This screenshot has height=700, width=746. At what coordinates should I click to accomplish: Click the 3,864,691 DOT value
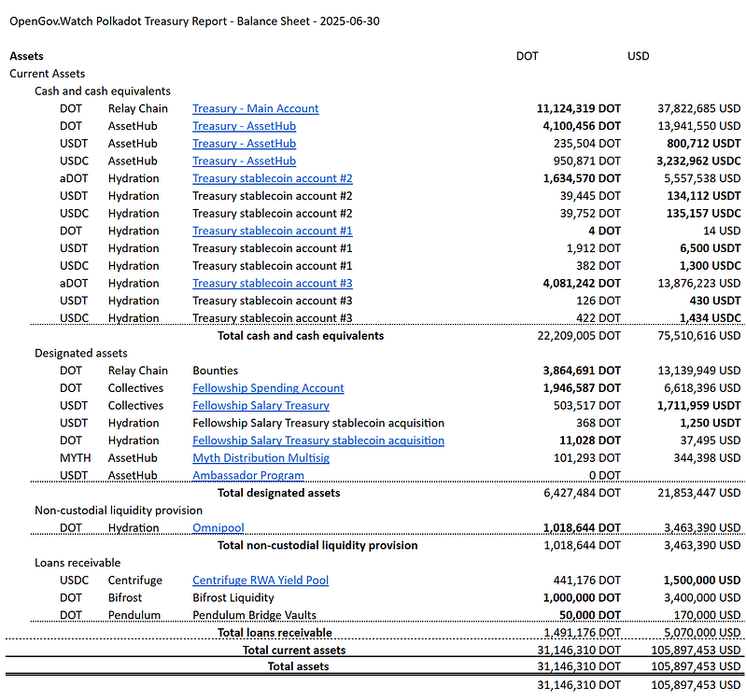point(582,371)
